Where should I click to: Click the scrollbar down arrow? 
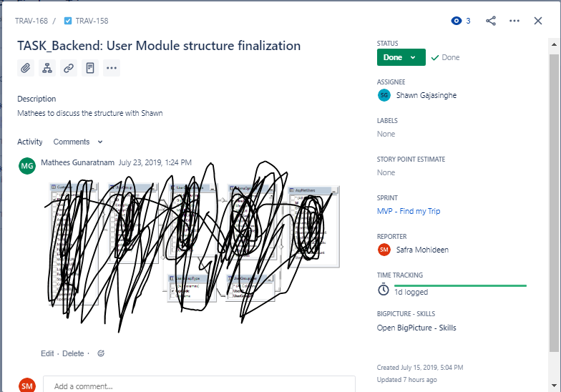tap(554, 386)
